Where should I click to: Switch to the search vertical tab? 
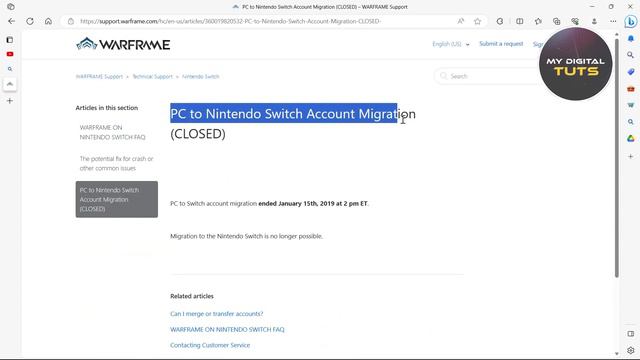[x=10, y=69]
